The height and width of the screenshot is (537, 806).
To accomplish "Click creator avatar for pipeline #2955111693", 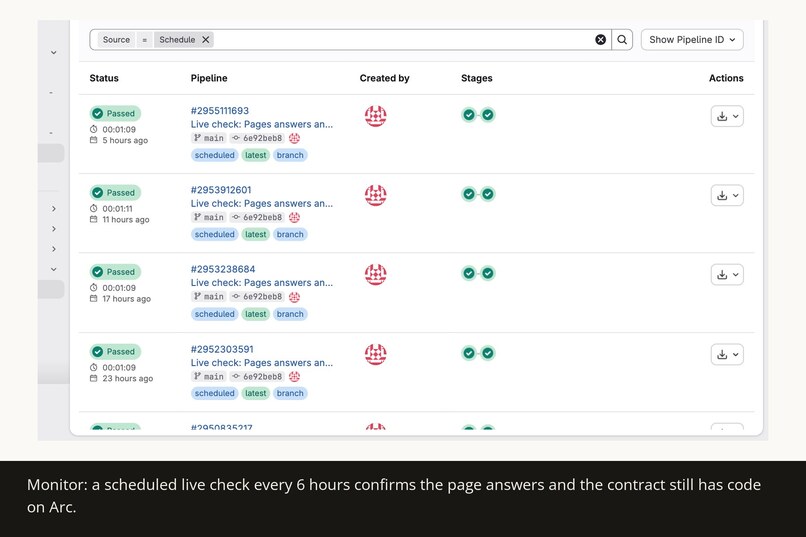I will point(375,116).
